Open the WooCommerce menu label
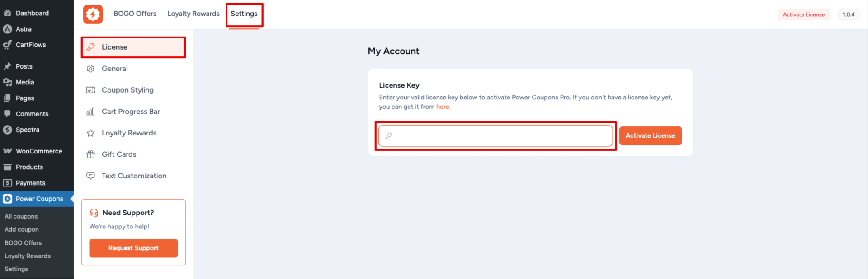Viewport: 868px width, 279px height. [39, 151]
